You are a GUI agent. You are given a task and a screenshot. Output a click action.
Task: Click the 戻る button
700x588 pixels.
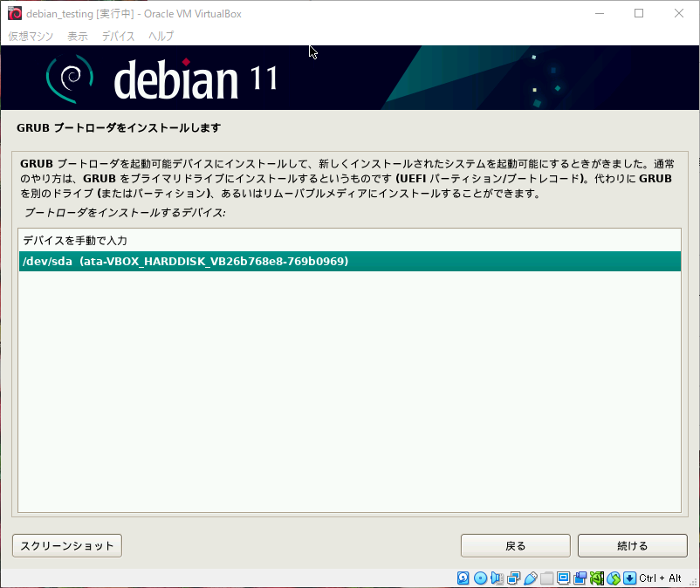516,545
